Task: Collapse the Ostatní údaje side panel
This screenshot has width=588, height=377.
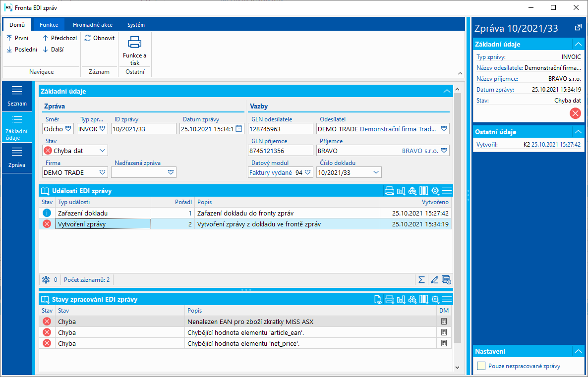Action: (x=578, y=132)
